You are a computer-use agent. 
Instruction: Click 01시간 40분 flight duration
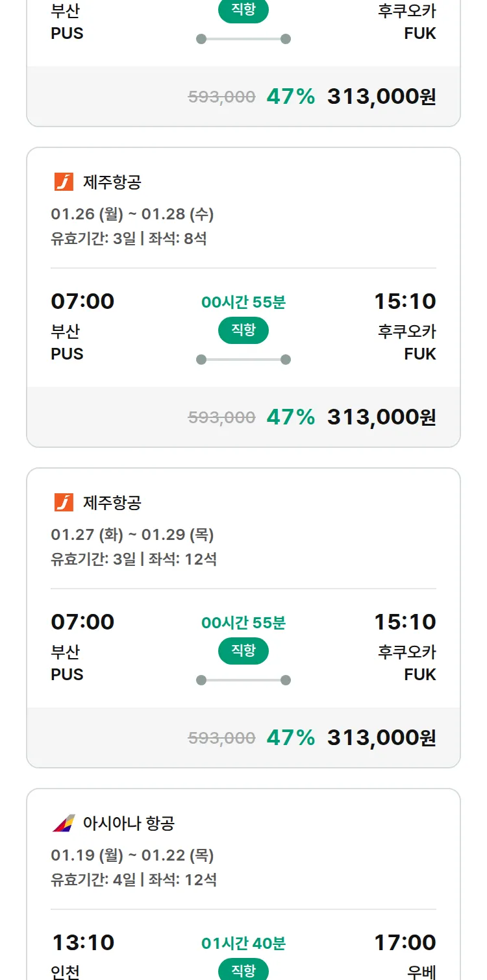point(243,944)
